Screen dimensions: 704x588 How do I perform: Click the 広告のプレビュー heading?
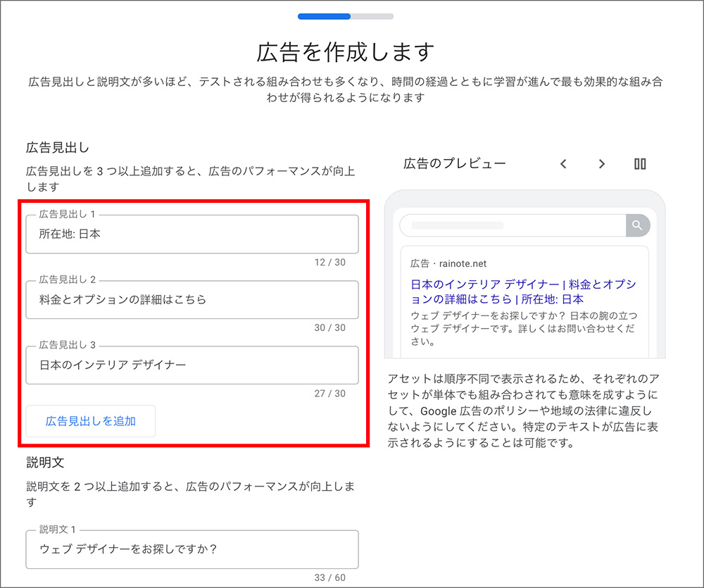(454, 163)
